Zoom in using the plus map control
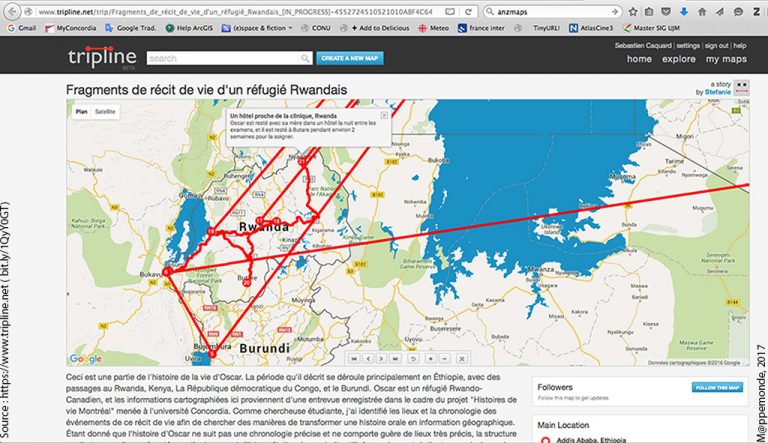This screenshot has width=768, height=443. click(x=430, y=357)
